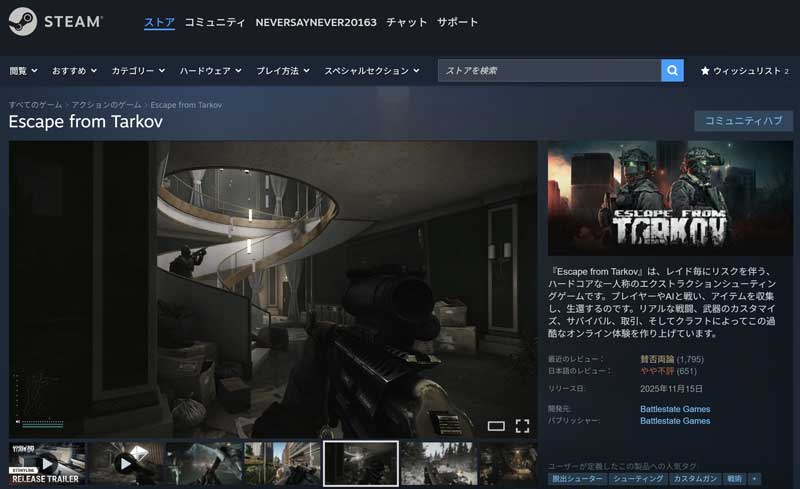Expand the ハードウェア menu

point(210,70)
